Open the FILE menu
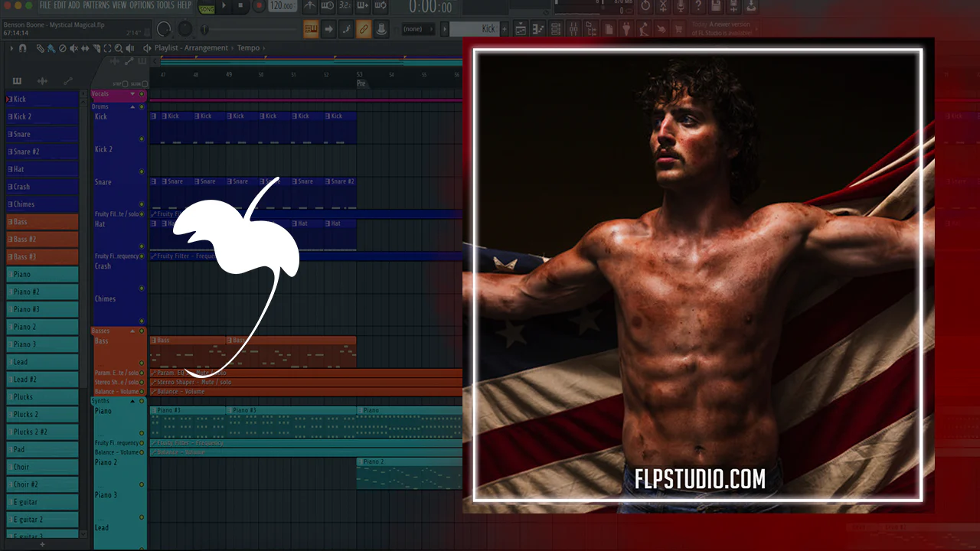 pyautogui.click(x=44, y=5)
